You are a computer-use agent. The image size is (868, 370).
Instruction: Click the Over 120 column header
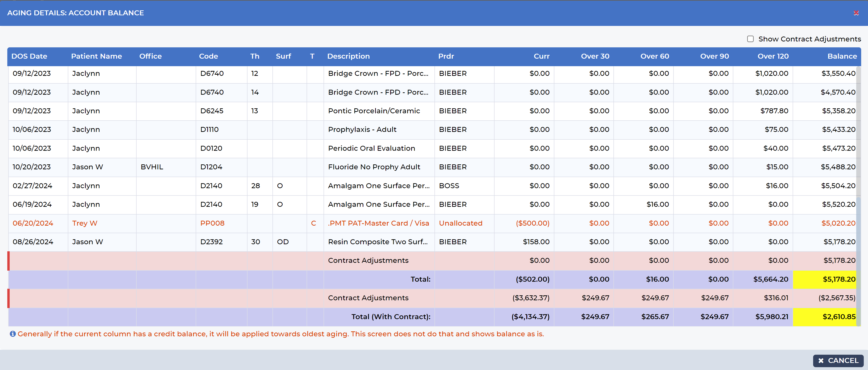point(773,56)
